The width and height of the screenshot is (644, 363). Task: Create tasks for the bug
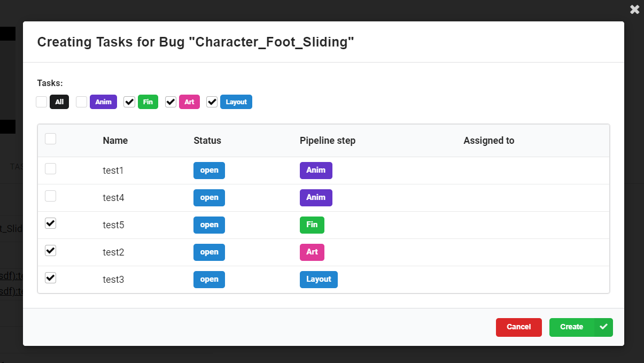coord(571,327)
